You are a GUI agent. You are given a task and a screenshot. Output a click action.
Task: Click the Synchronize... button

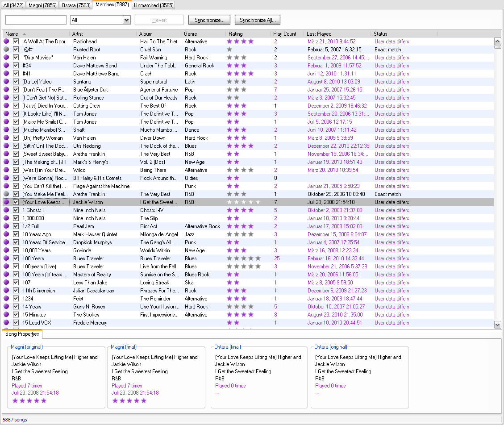click(x=209, y=20)
